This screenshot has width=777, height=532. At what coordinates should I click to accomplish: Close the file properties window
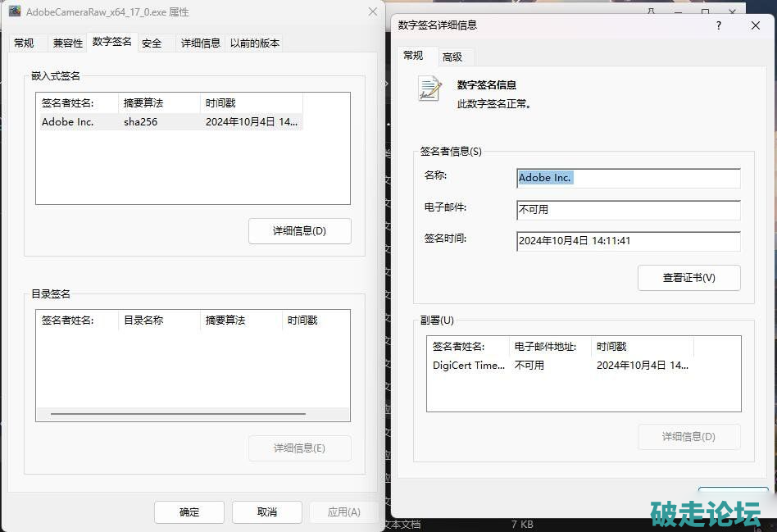click(373, 11)
